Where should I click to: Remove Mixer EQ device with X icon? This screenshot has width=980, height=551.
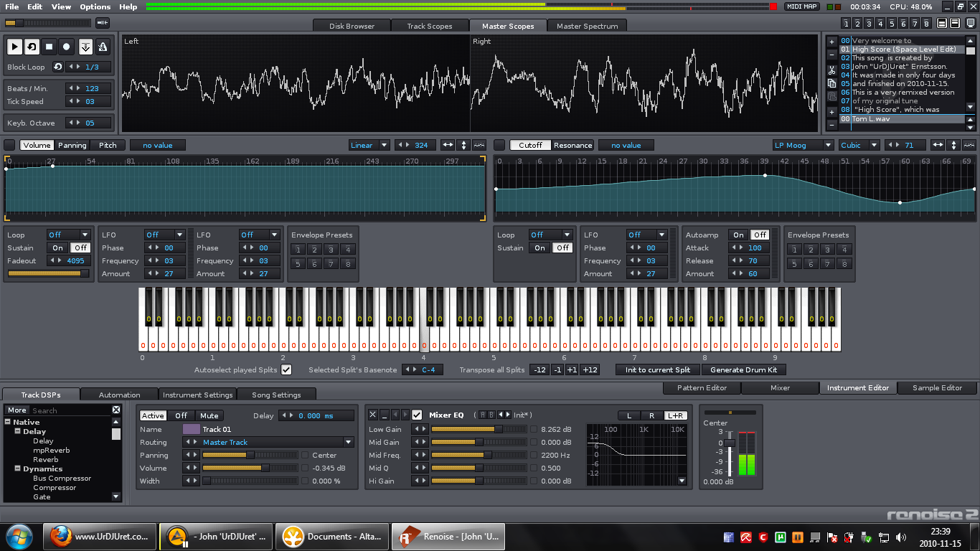[x=372, y=415]
